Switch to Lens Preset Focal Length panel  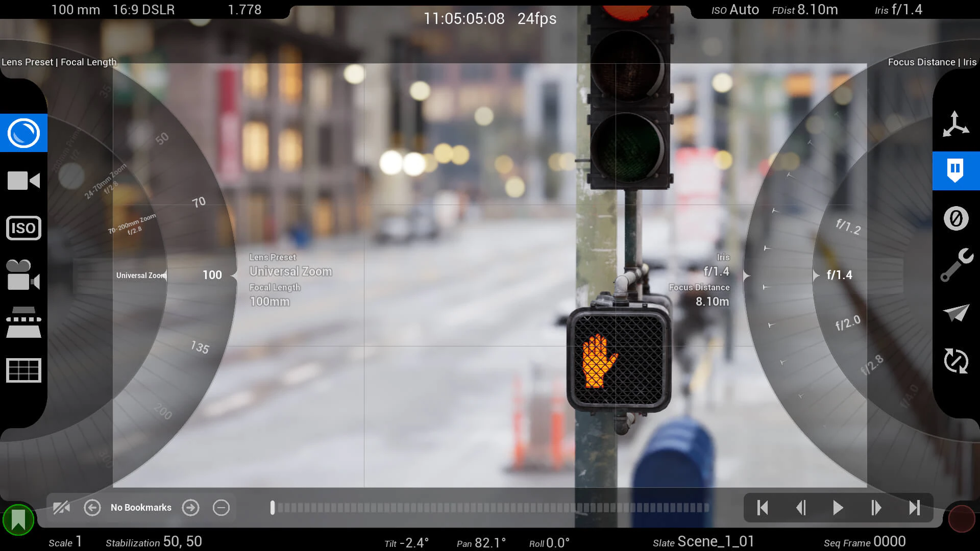pos(59,62)
